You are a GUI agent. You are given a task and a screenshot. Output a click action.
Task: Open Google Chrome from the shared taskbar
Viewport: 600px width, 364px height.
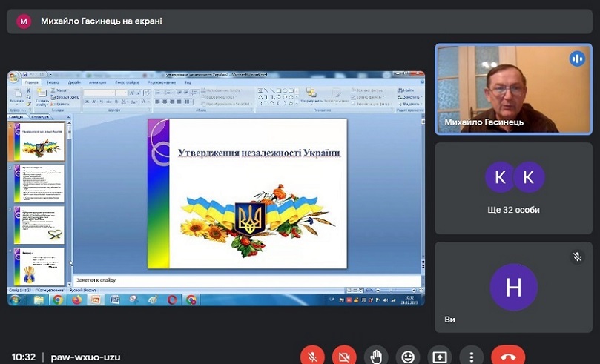[58, 300]
